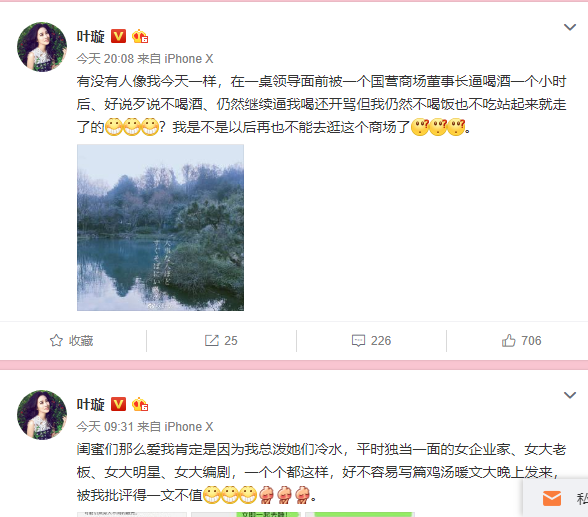Open 叶璇 username link in first post
588x517 pixels.
tap(91, 36)
